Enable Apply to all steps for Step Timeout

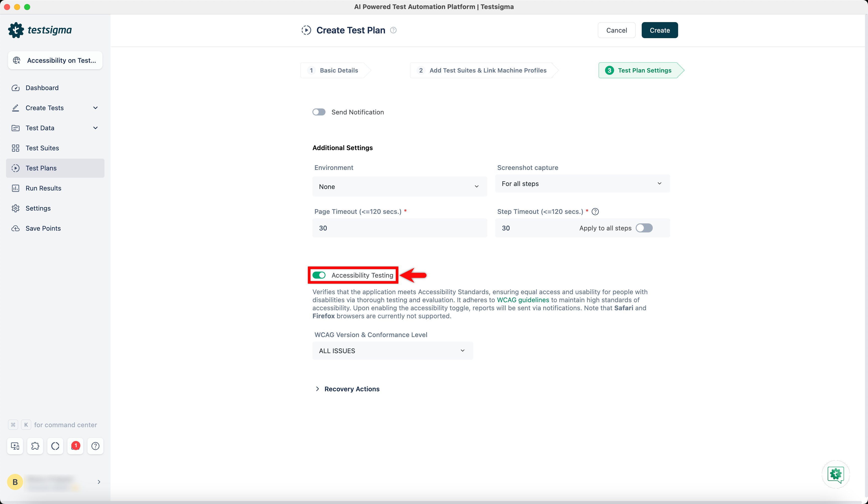coord(644,228)
